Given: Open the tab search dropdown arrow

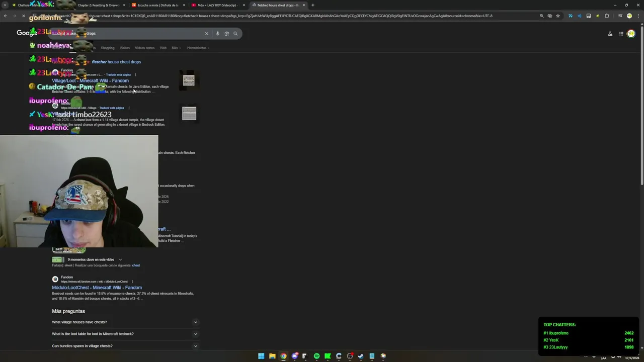Looking at the screenshot, I should tap(5, 5).
